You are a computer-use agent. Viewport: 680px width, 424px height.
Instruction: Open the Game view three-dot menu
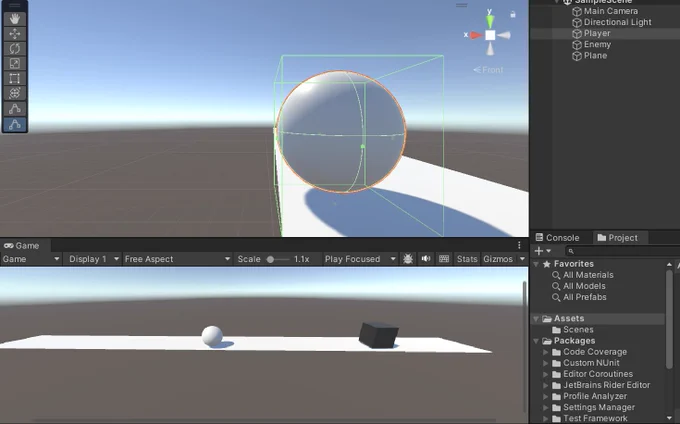click(519, 245)
